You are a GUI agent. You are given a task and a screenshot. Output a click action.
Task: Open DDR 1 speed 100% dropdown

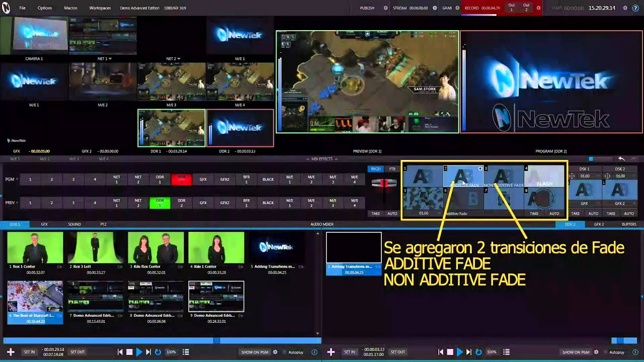(x=172, y=352)
